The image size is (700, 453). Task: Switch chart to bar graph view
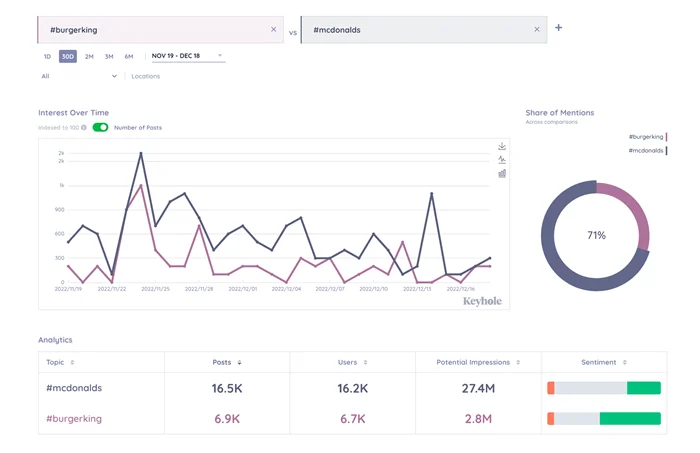502,173
